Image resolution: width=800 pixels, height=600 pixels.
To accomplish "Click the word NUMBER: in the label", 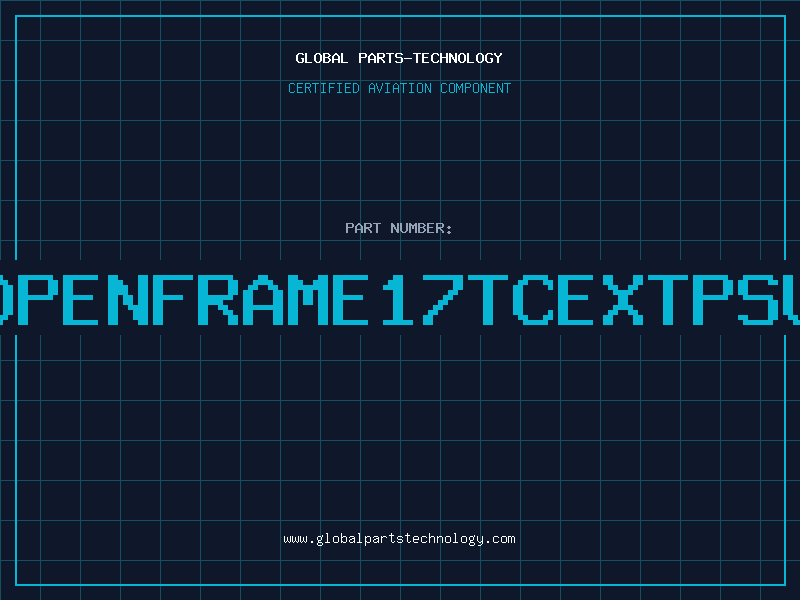I will [x=421, y=228].
